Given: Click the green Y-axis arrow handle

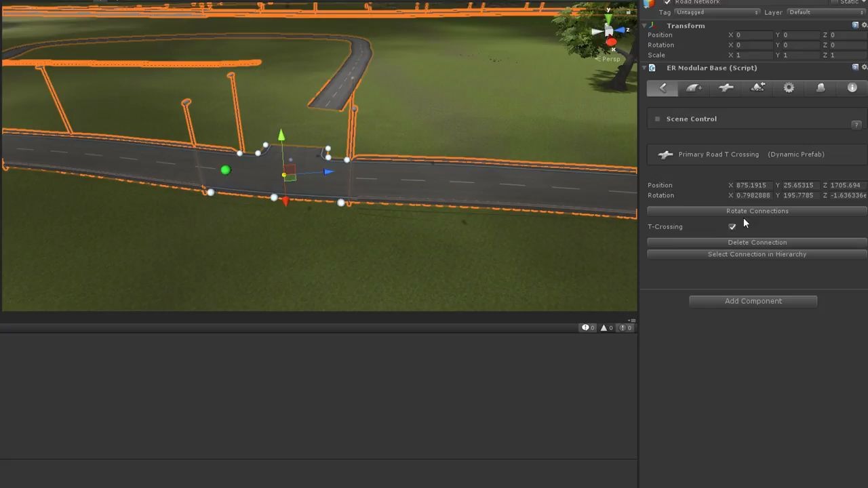Looking at the screenshot, I should coord(281,136).
